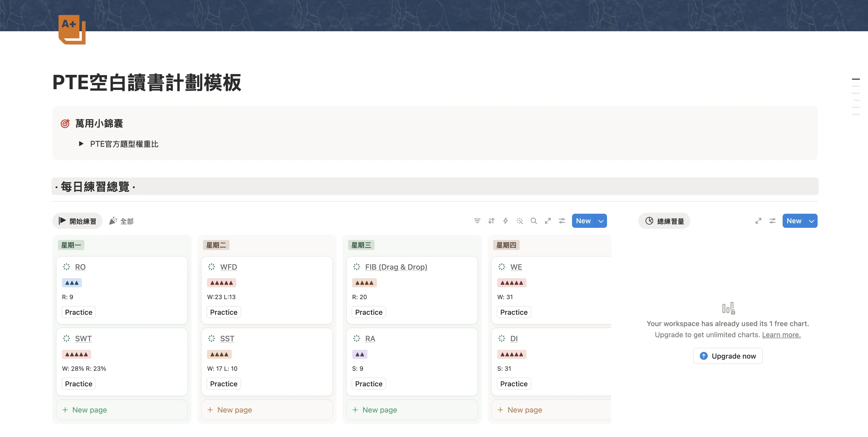
Task: Switch to the 全部 tab
Action: pyautogui.click(x=122, y=221)
